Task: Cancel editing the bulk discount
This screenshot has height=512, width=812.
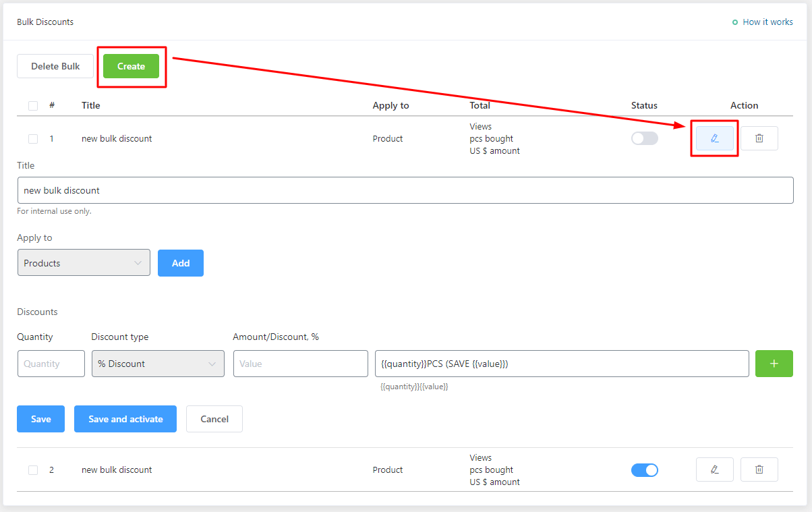Action: click(x=214, y=419)
